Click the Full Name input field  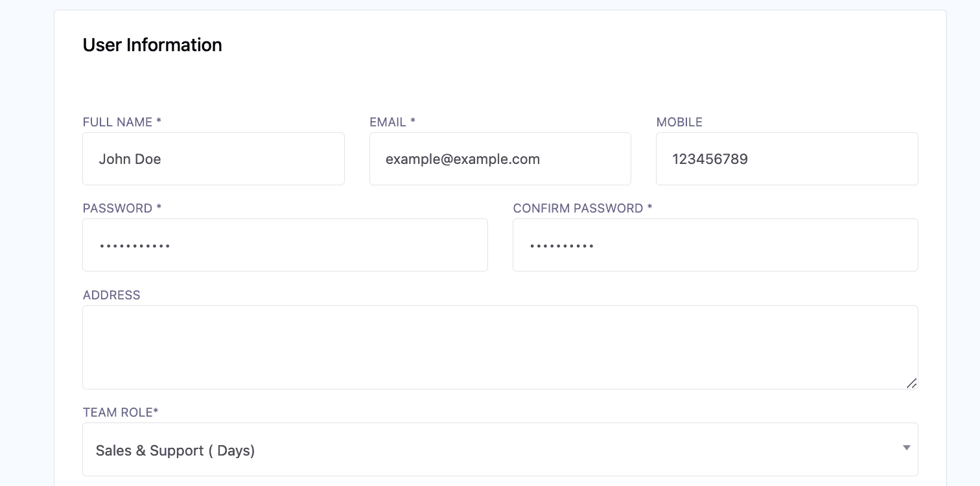(x=213, y=159)
